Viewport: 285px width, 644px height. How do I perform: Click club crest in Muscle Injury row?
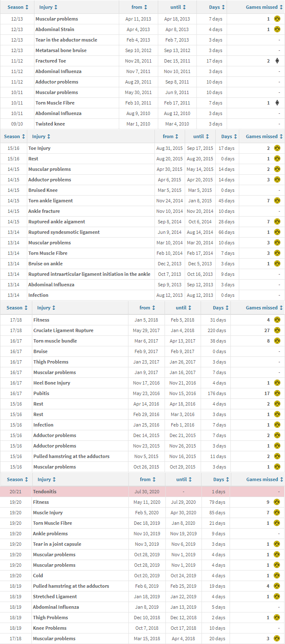pos(277,513)
